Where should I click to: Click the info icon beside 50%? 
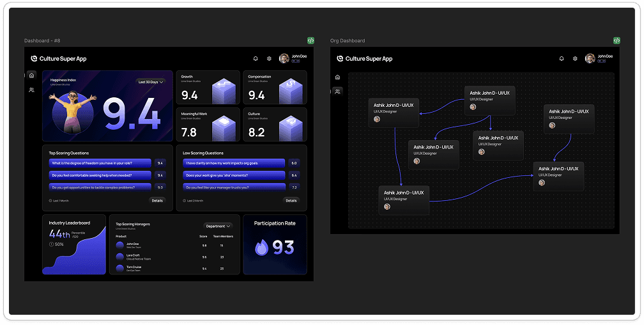coord(51,244)
